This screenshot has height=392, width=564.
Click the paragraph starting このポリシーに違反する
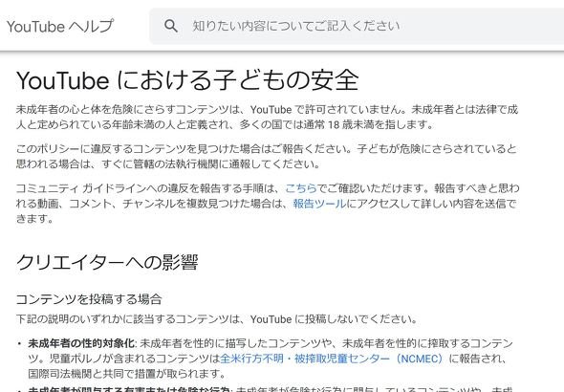click(267, 157)
